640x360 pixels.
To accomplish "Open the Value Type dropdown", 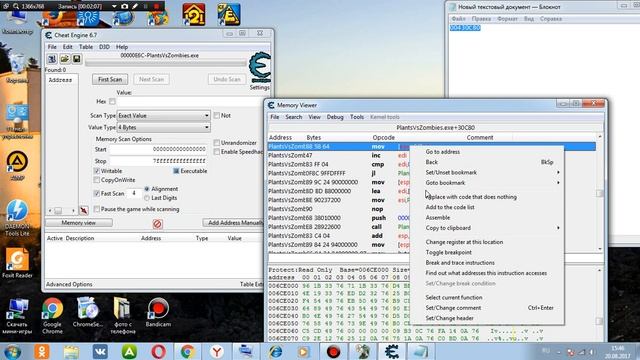I will [163, 128].
